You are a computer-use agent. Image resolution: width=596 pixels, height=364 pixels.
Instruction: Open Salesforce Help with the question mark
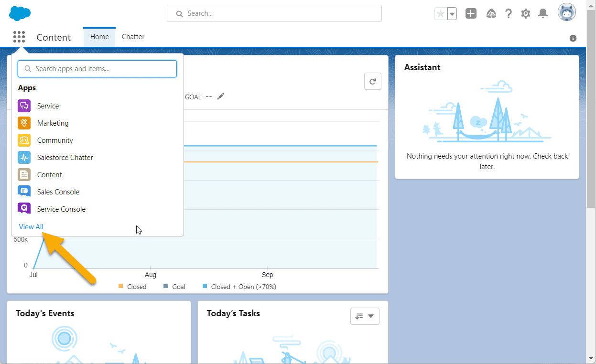(x=508, y=13)
